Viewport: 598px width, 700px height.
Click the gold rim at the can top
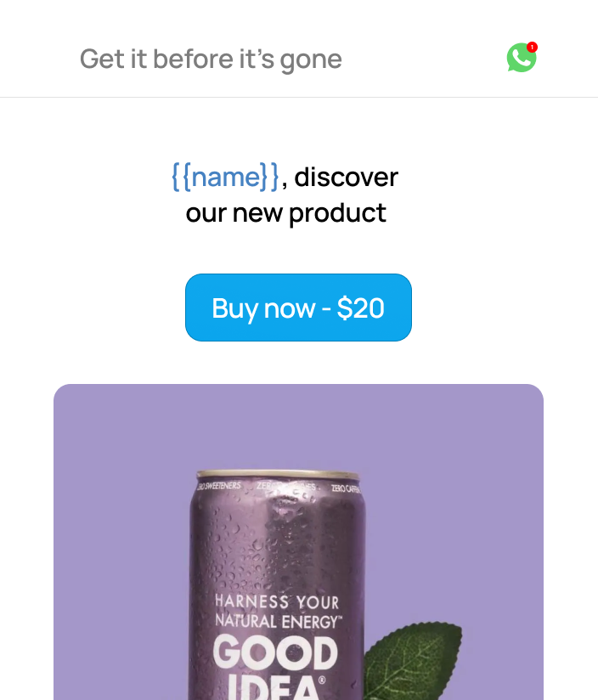[x=278, y=475]
